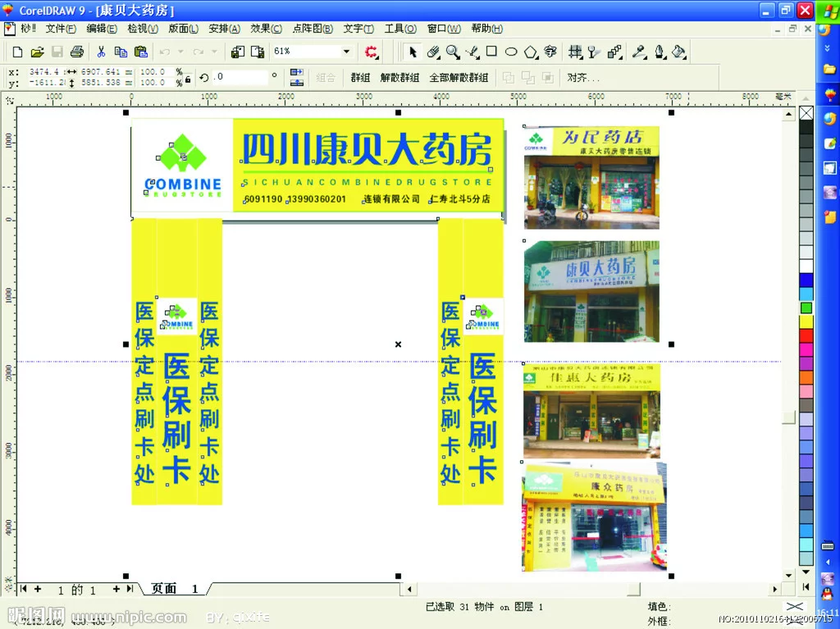Open the 点阵图(B) menu
This screenshot has width=840, height=629.
click(x=313, y=29)
